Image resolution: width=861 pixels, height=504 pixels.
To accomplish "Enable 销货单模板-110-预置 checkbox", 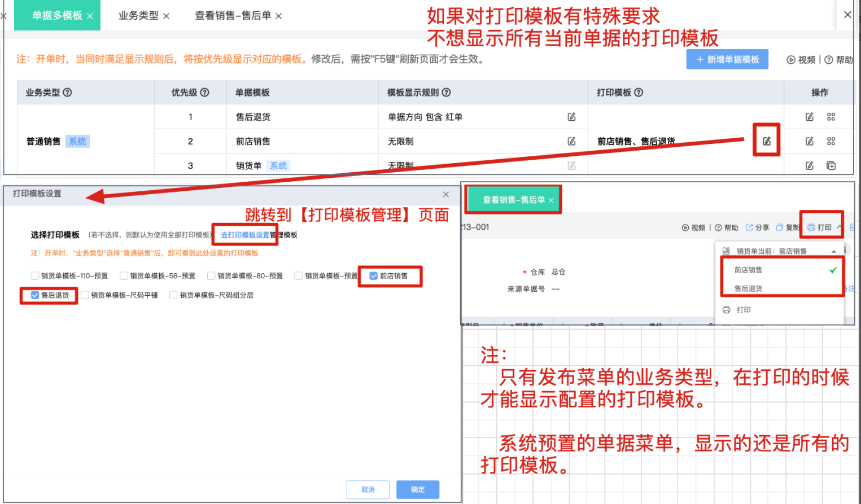I will pos(35,276).
